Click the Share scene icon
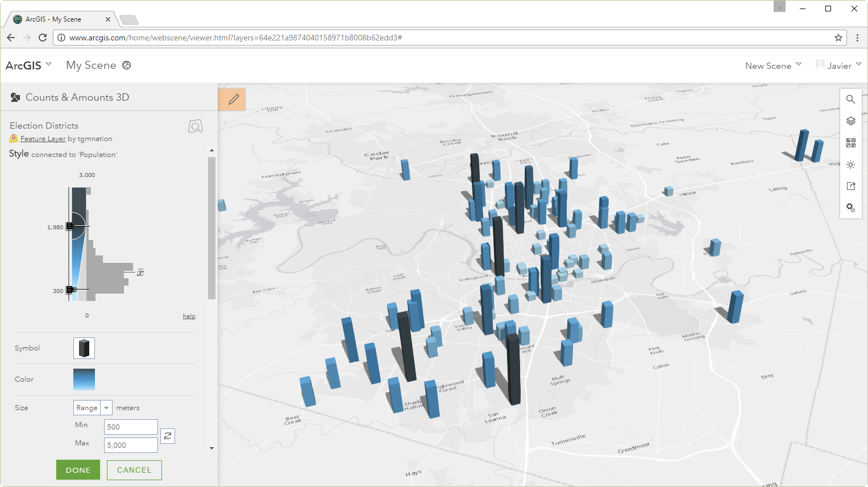The height and width of the screenshot is (487, 868). (x=850, y=186)
